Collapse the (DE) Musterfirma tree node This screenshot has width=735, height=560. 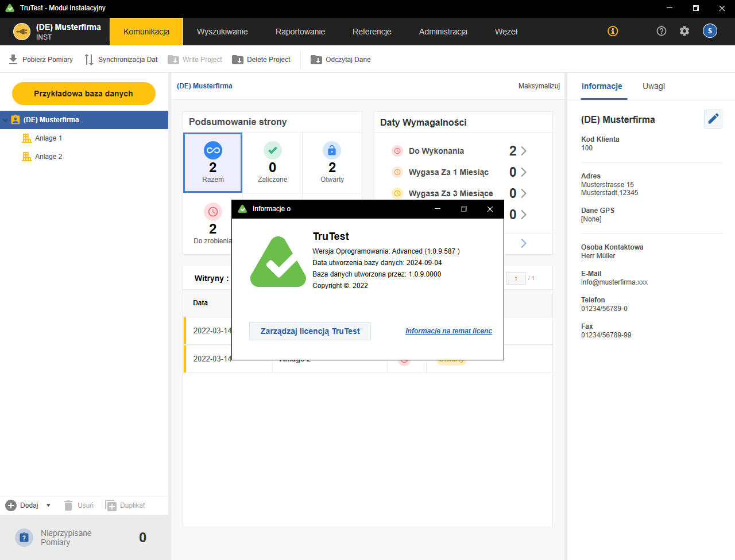coord(5,120)
